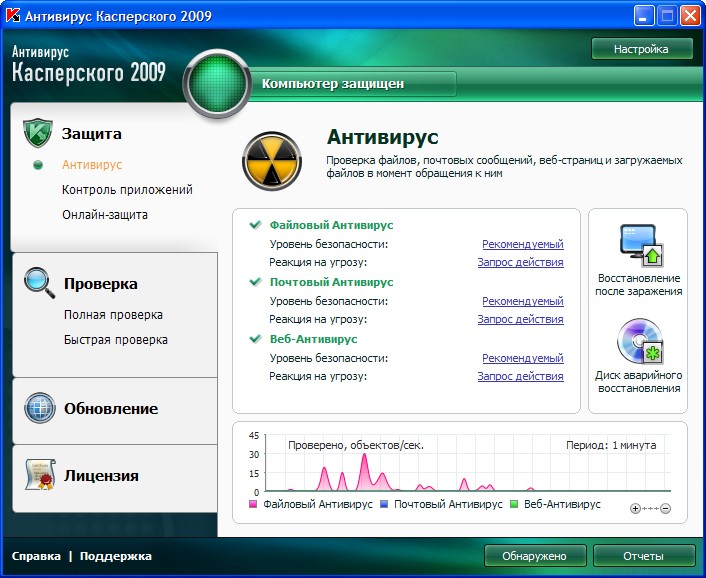Open Рекомендуемый level under Веб-Антивирус
The height and width of the screenshot is (578, 706).
click(x=523, y=358)
